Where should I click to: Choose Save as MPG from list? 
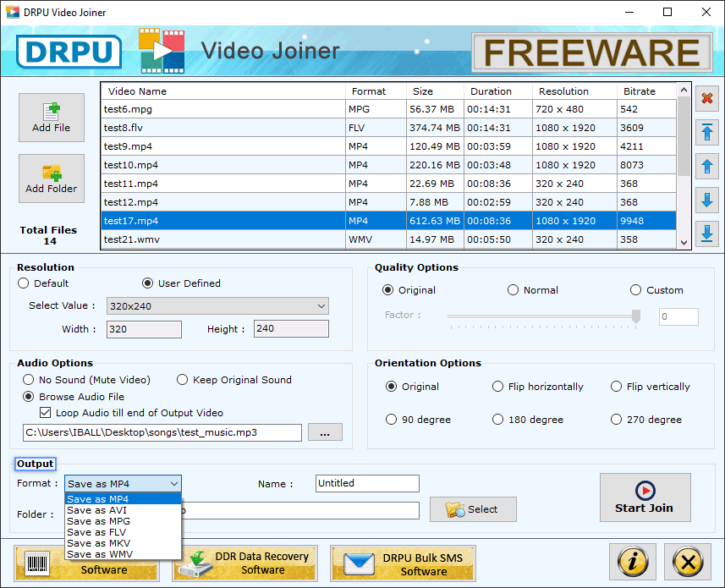click(123, 521)
